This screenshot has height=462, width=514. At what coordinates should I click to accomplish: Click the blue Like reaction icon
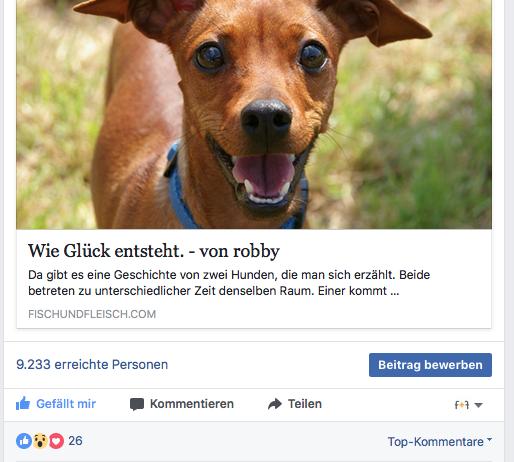(24, 441)
